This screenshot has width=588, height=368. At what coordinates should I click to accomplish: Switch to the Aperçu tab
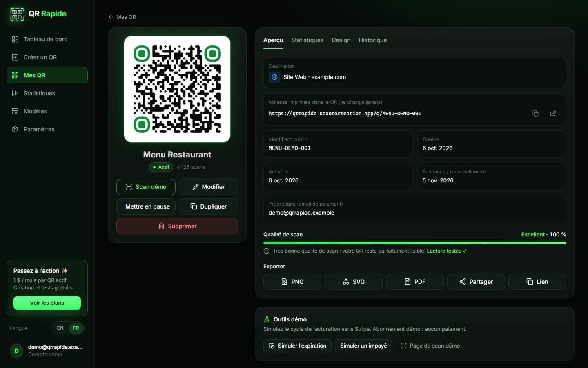273,40
